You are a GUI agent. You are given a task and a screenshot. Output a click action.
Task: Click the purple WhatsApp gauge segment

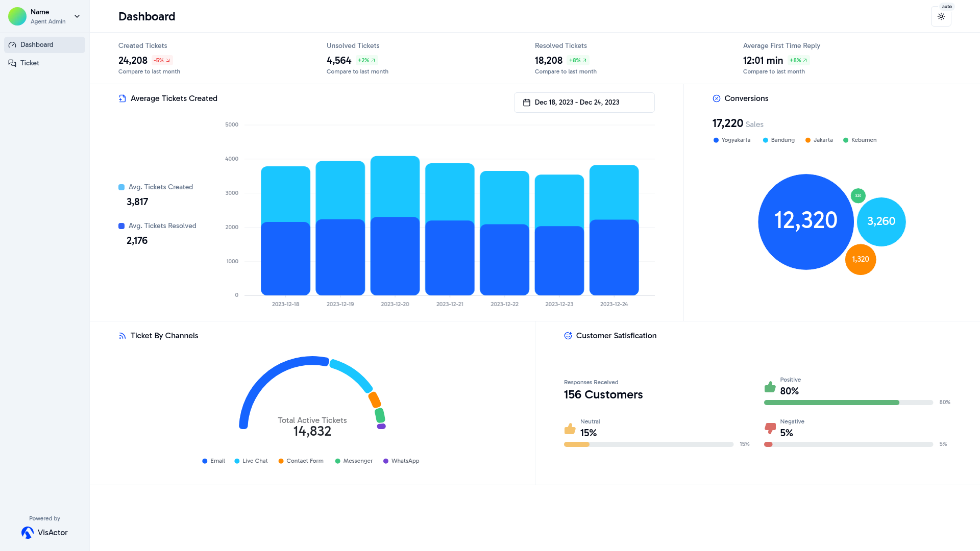tap(381, 427)
